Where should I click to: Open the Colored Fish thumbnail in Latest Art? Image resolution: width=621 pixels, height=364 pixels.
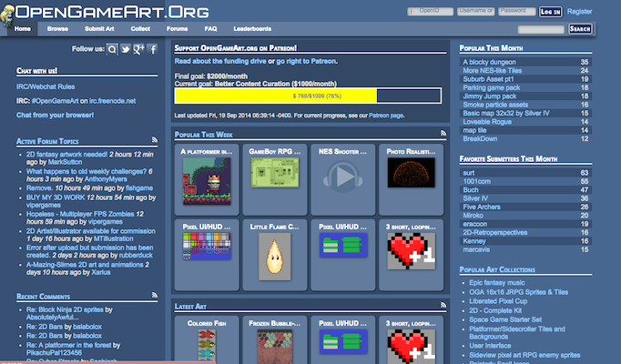(207, 347)
